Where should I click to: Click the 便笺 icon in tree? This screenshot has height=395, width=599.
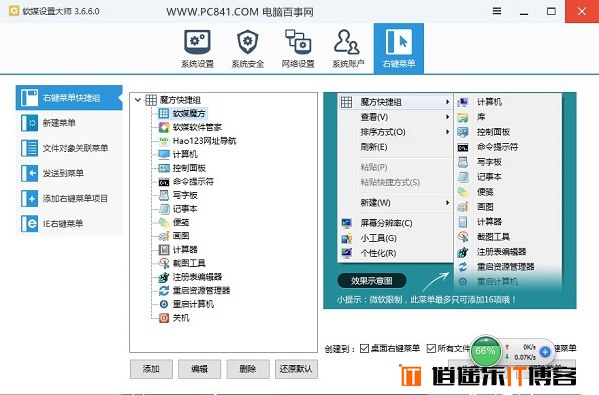[164, 222]
